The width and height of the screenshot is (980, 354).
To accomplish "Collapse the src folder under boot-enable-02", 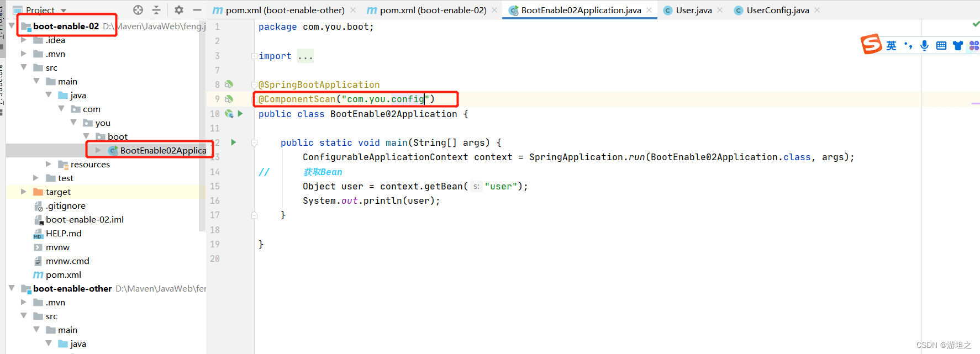I will tap(24, 67).
